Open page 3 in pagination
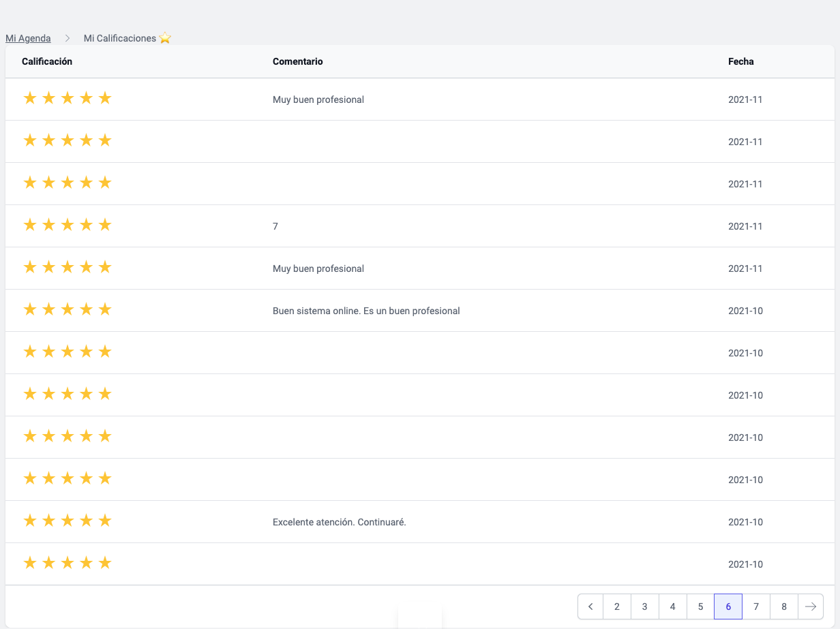 pyautogui.click(x=645, y=607)
